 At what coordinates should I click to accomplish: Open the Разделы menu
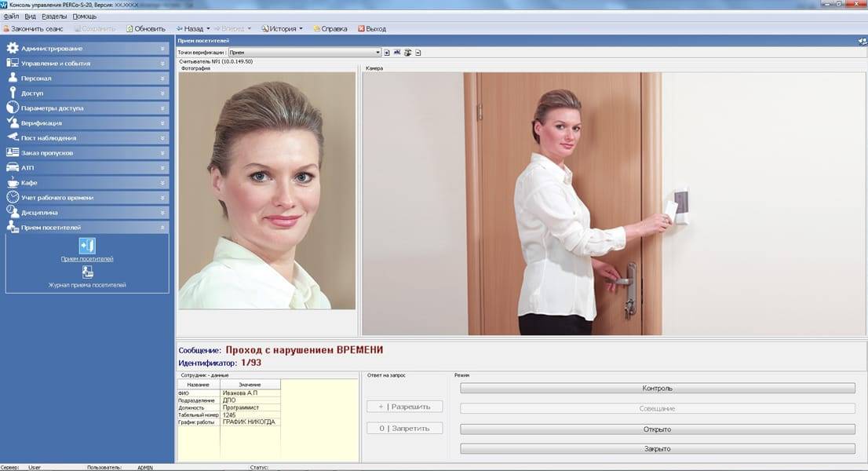point(54,16)
